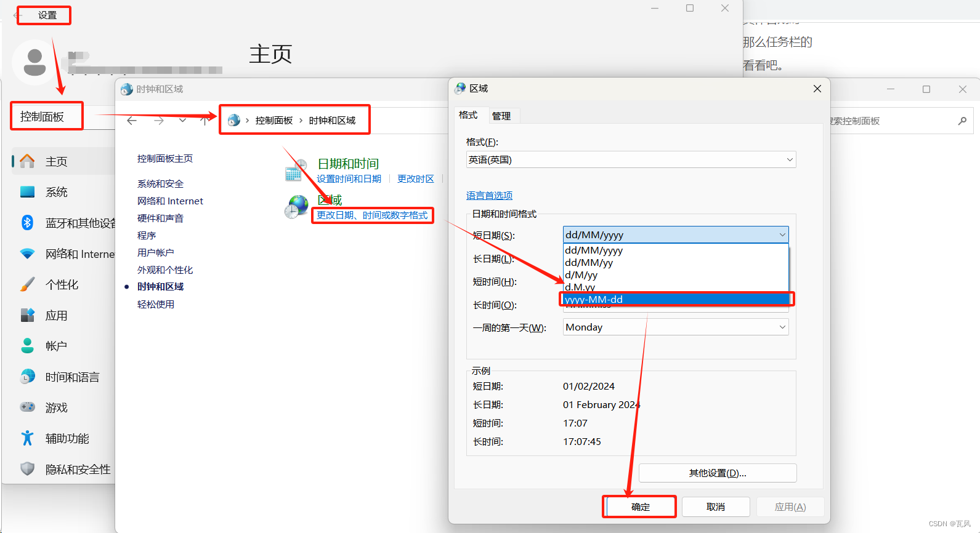
Task: Click 更改日期、时间或数字格式 link
Action: (372, 215)
